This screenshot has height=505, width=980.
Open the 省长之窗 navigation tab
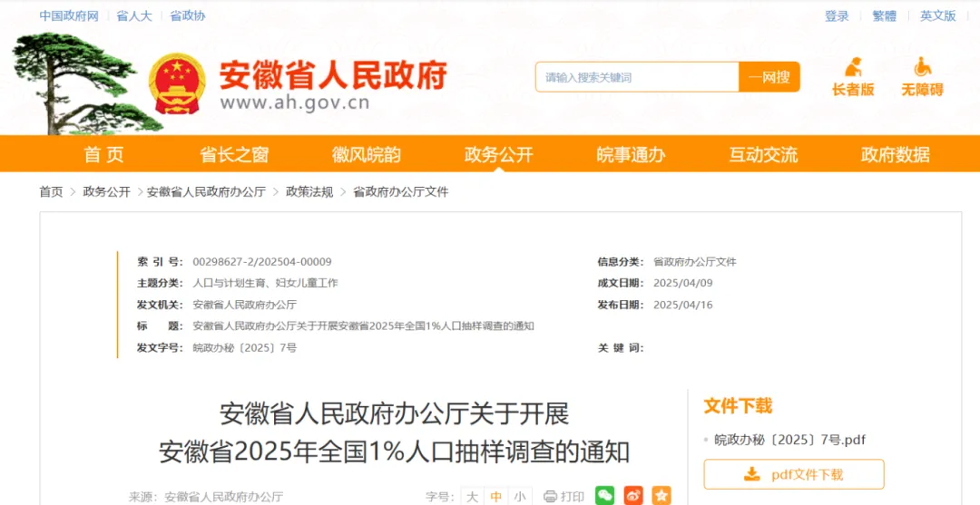(x=234, y=154)
